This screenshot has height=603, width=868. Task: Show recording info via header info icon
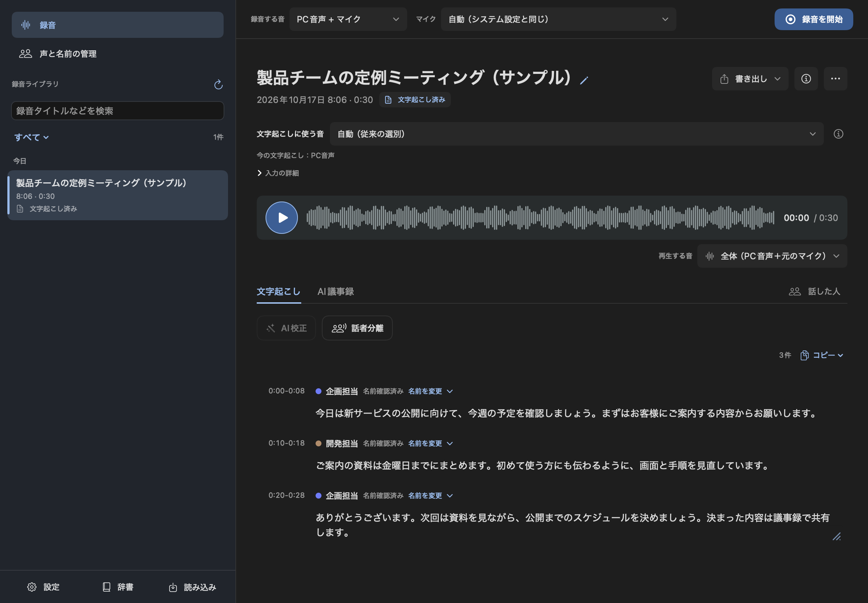(x=805, y=79)
